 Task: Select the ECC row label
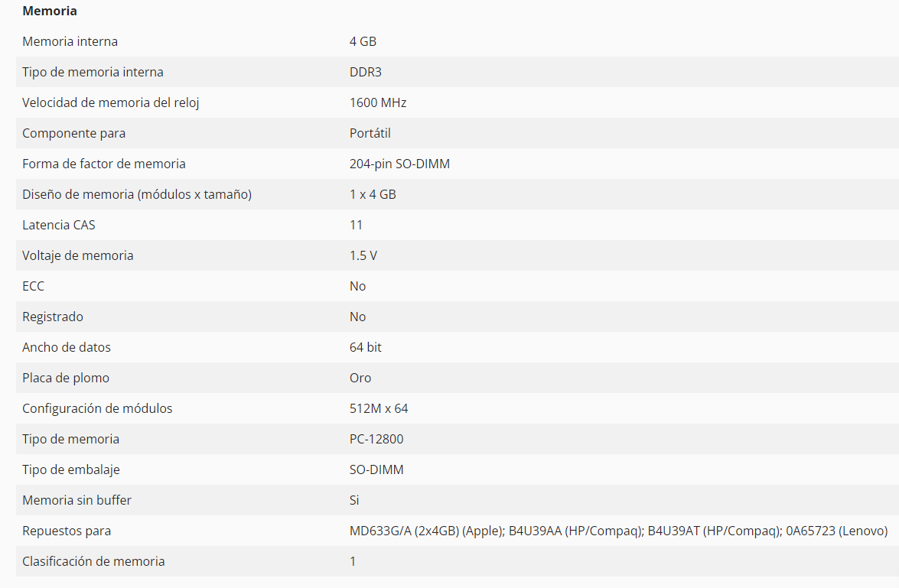point(33,286)
